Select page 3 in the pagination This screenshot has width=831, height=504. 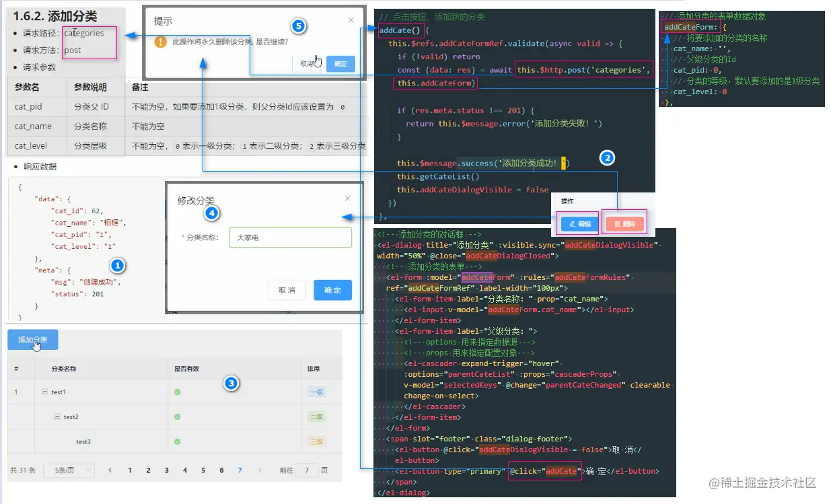pyautogui.click(x=167, y=470)
